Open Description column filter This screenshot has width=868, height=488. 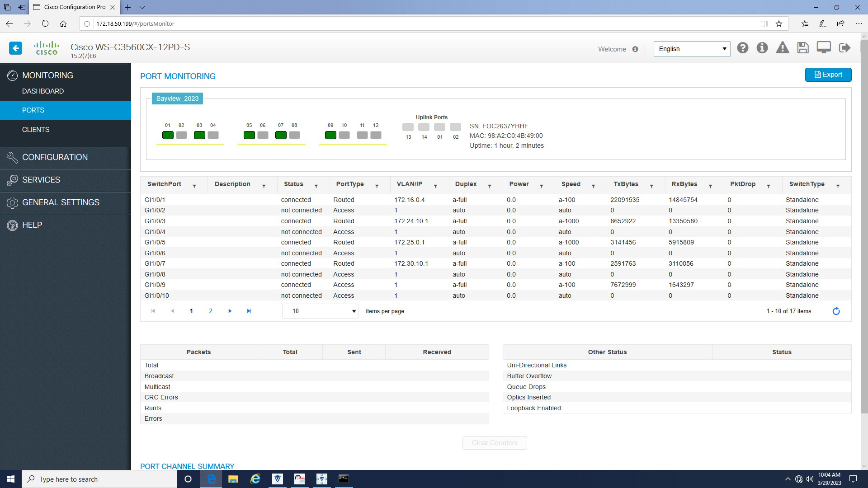pos(264,186)
